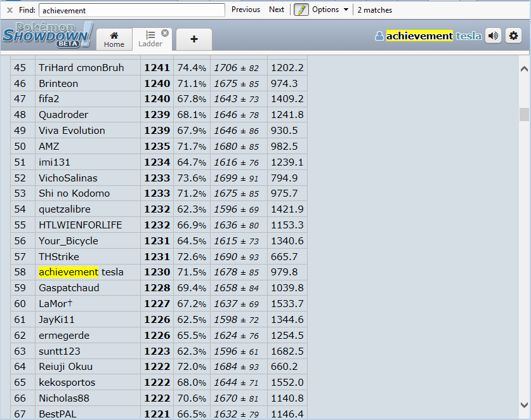Open settings with the gear icon

(x=513, y=36)
